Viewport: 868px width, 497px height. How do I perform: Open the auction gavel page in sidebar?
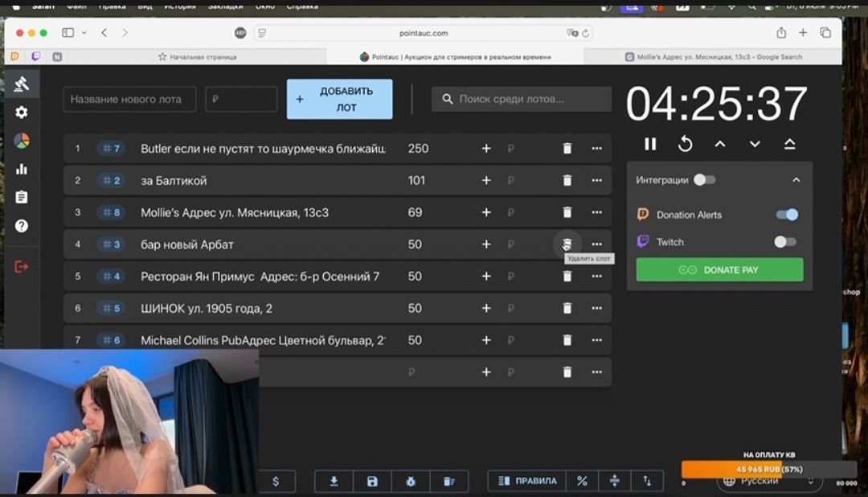pos(22,84)
